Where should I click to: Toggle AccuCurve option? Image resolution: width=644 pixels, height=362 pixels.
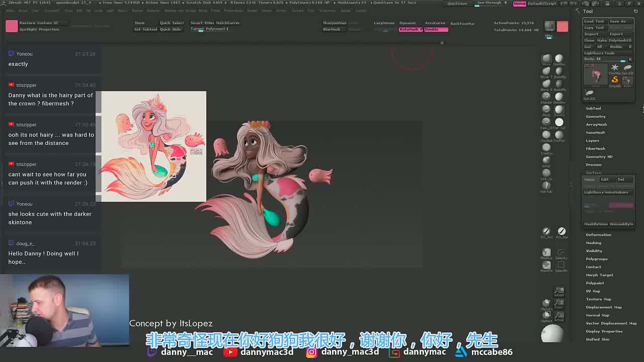pyautogui.click(x=435, y=23)
